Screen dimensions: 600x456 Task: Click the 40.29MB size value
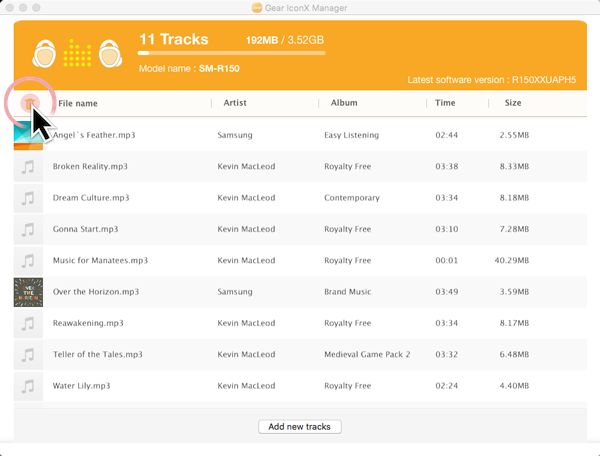[x=512, y=261]
